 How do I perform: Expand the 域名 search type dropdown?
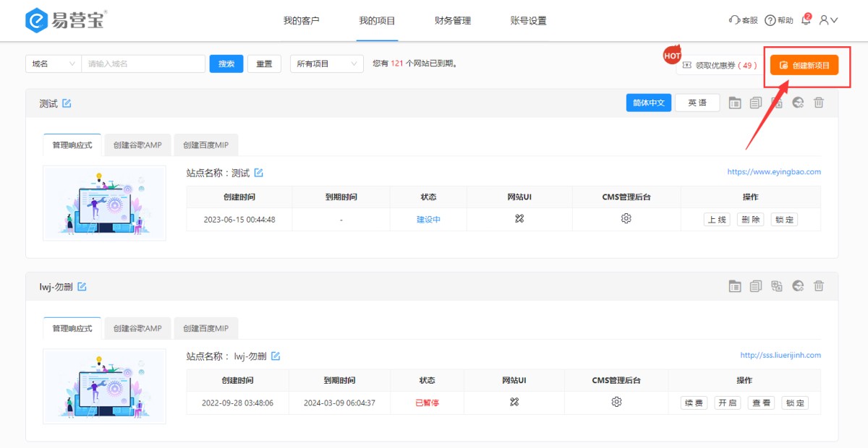[x=52, y=64]
